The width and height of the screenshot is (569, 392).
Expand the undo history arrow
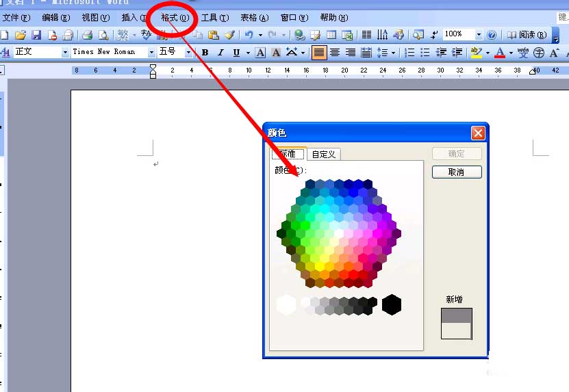tap(261, 35)
